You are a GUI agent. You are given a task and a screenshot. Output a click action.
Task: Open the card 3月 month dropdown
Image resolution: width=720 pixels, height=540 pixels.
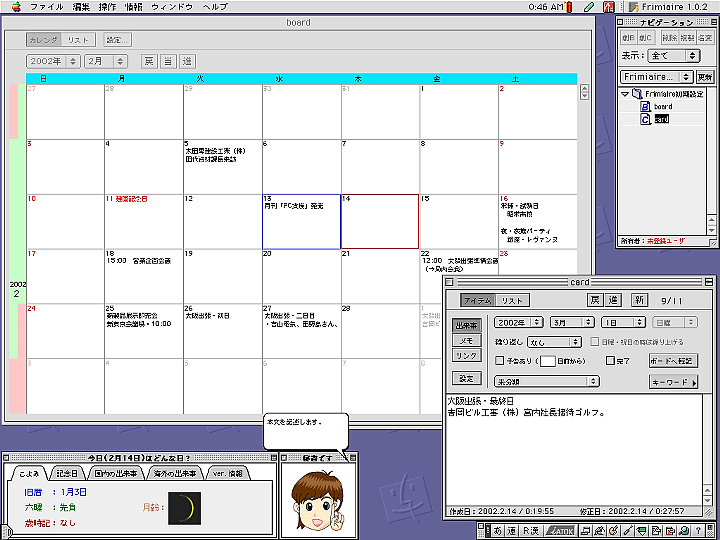pyautogui.click(x=572, y=322)
